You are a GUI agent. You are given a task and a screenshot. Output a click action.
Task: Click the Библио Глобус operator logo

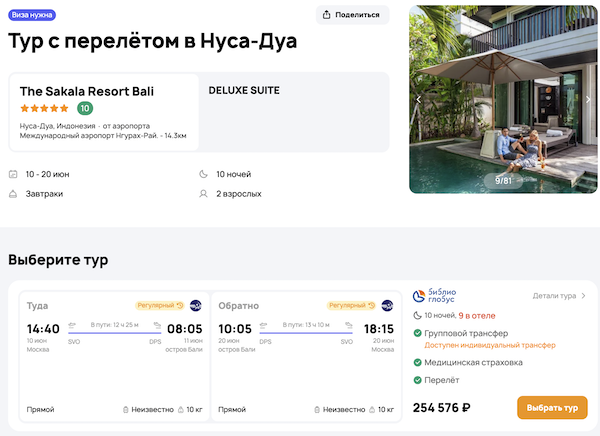435,297
